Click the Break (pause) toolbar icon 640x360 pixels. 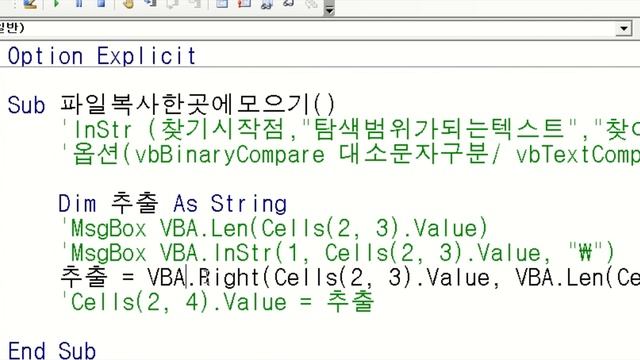click(79, 3)
